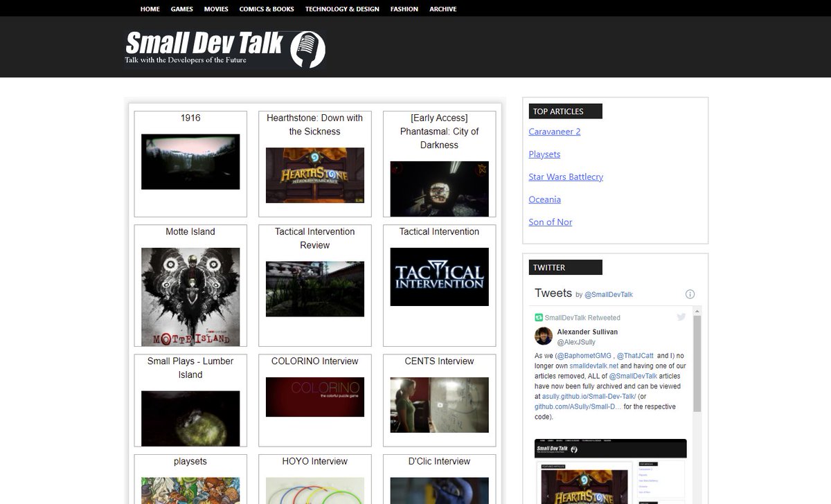831x504 pixels.
Task: Open TECHNOLOGY & DESIGN in the navigation
Action: coord(342,9)
